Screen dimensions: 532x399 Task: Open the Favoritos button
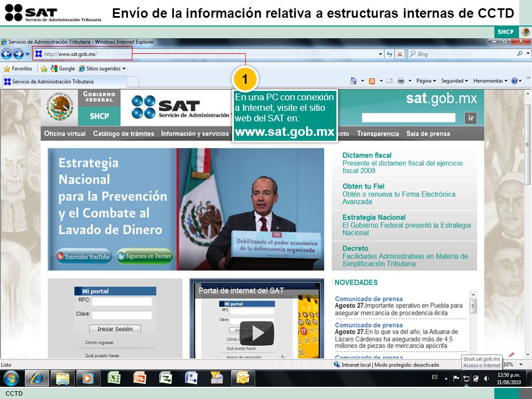click(18, 69)
